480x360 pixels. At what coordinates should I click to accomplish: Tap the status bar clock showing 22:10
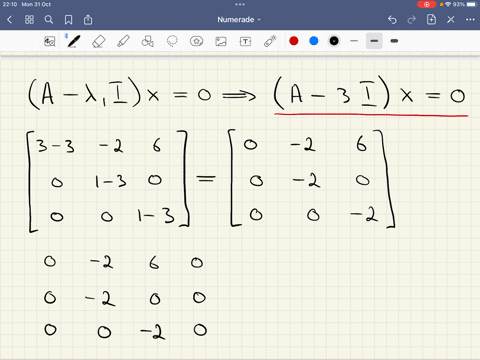point(10,4)
